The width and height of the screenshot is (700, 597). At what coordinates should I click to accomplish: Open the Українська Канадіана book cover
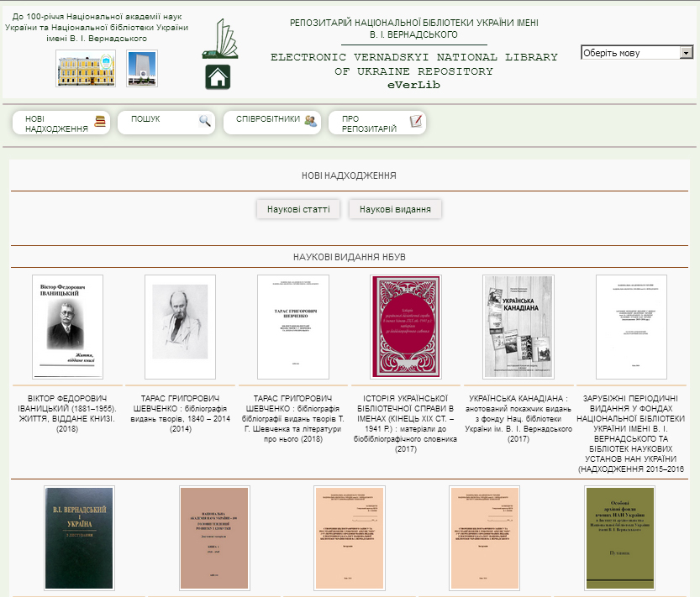518,327
